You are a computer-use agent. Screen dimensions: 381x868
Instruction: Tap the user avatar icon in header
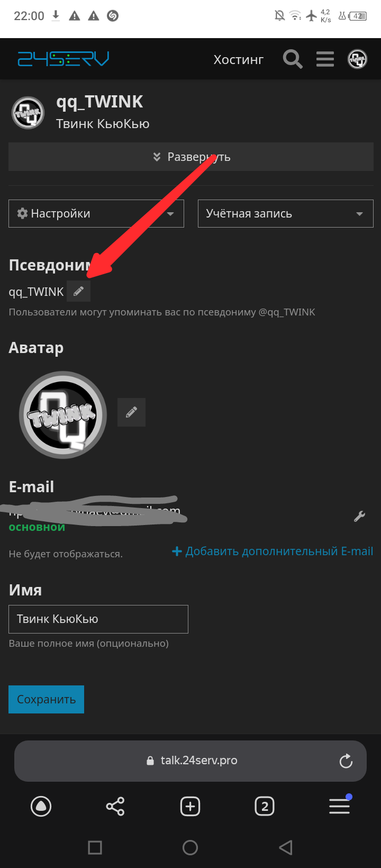coord(357,59)
